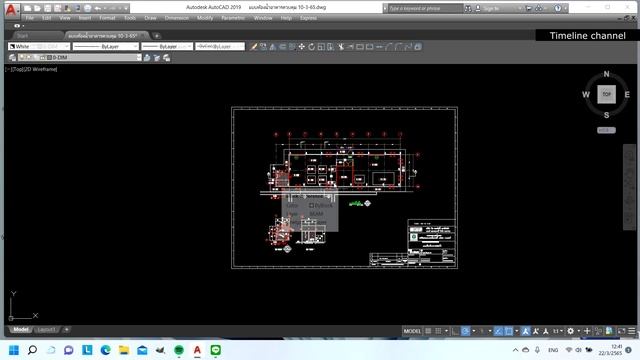Expand Quick Access toolbar customize arrow
The image size is (640, 360).
(x=126, y=8)
